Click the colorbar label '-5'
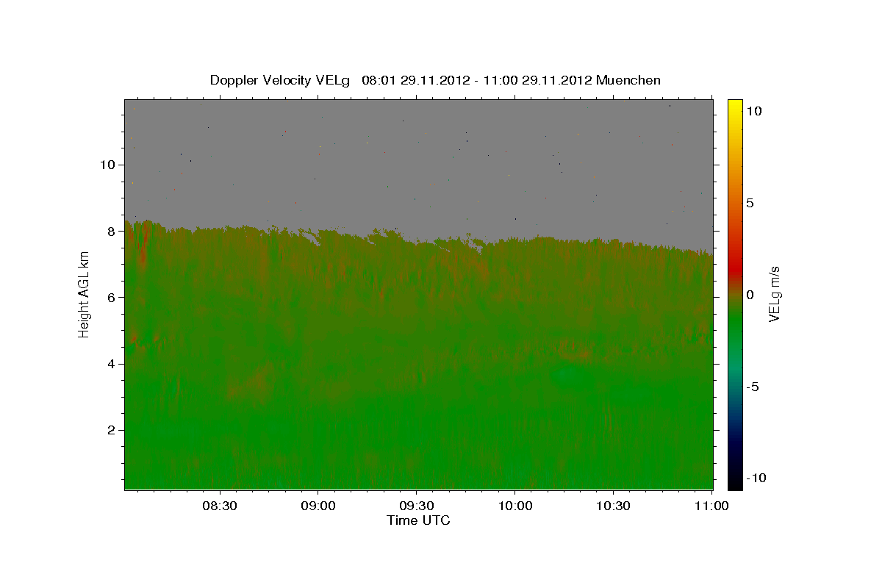 click(752, 387)
